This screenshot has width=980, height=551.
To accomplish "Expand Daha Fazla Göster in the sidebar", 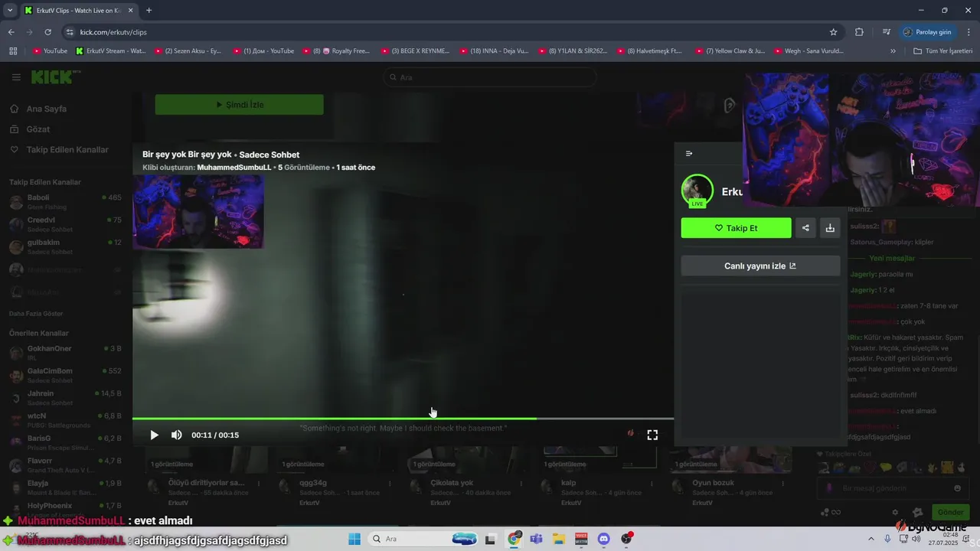I will 36,314.
